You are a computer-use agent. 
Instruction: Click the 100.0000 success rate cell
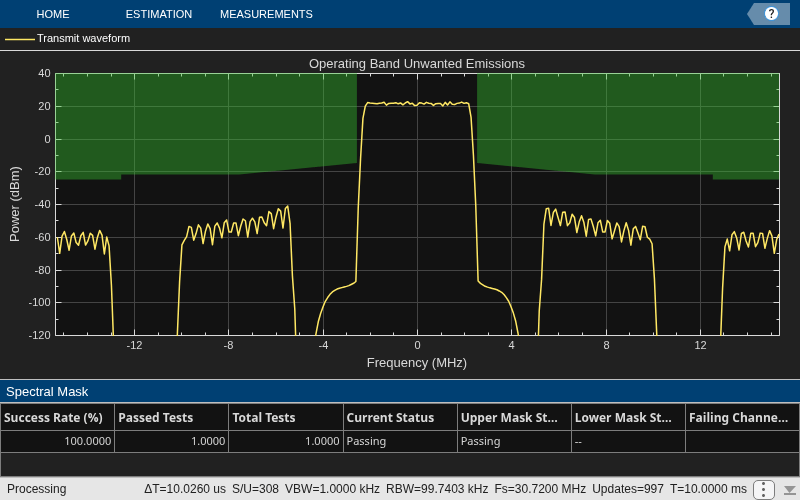57,441
